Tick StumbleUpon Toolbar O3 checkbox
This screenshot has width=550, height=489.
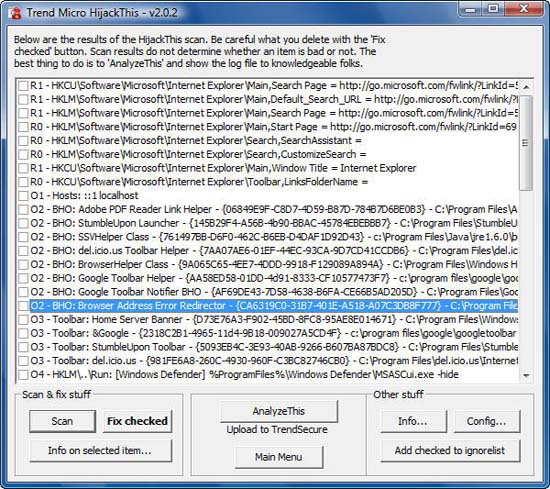pyautogui.click(x=23, y=347)
